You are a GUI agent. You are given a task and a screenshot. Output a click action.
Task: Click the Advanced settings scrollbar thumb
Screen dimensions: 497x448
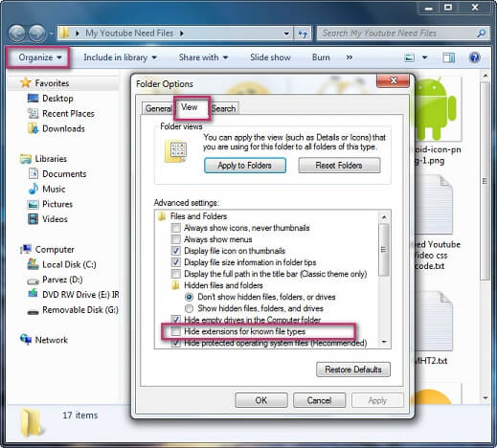(x=384, y=250)
